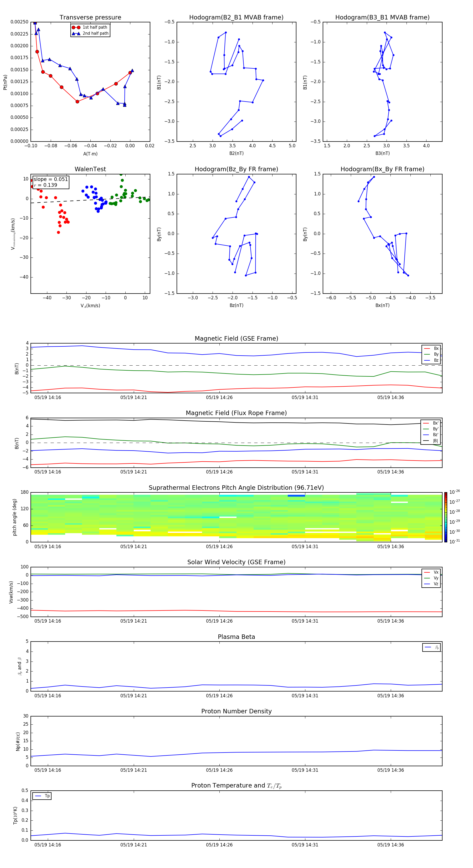Click the red Vx line in velocity plot
This screenshot has width=473, height=868.
[x=236, y=611]
